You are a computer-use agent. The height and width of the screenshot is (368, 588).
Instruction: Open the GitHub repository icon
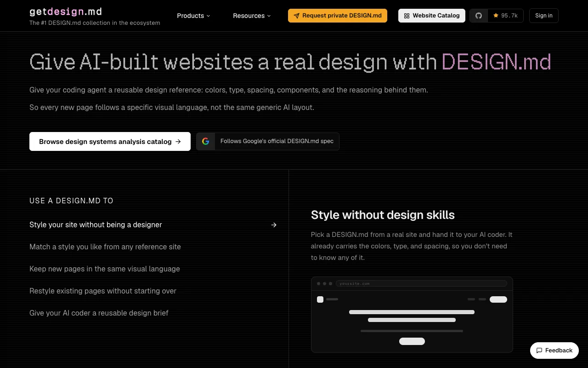pos(479,16)
